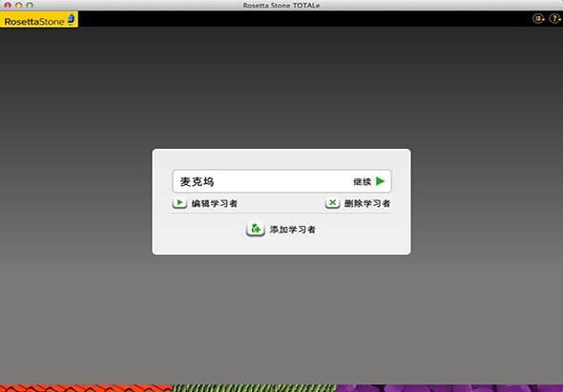Click the blue stone emblem in the logo
This screenshot has height=392, width=563.
[x=72, y=19]
